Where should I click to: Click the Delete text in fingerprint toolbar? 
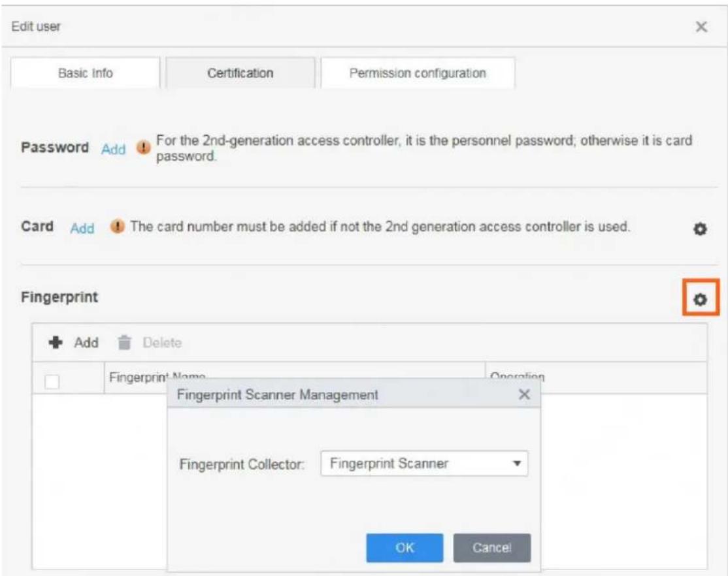(162, 343)
